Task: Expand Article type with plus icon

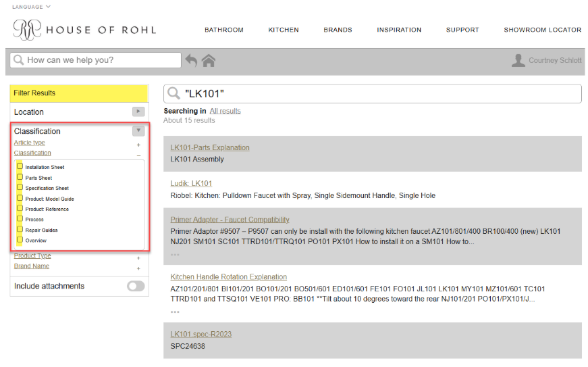Action: point(138,145)
